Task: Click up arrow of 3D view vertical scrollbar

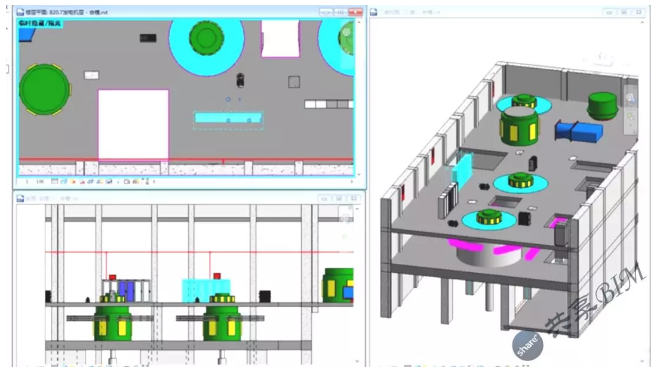Action: (x=642, y=22)
